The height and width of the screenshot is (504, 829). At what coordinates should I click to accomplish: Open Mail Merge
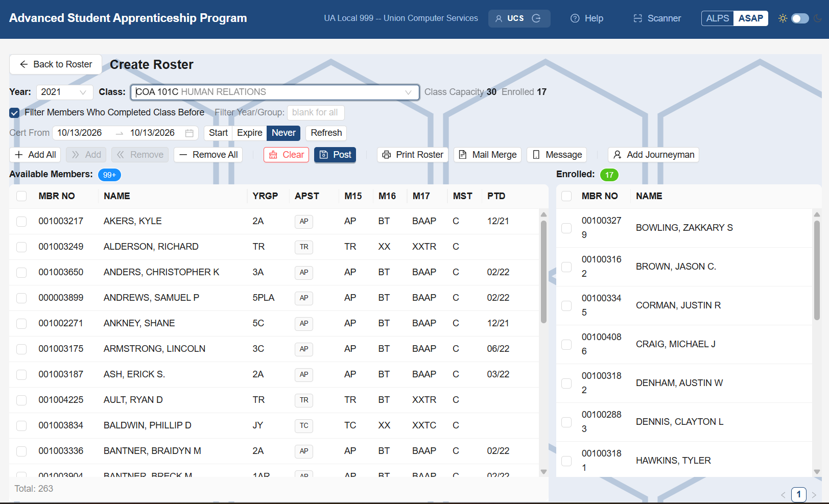click(x=487, y=155)
